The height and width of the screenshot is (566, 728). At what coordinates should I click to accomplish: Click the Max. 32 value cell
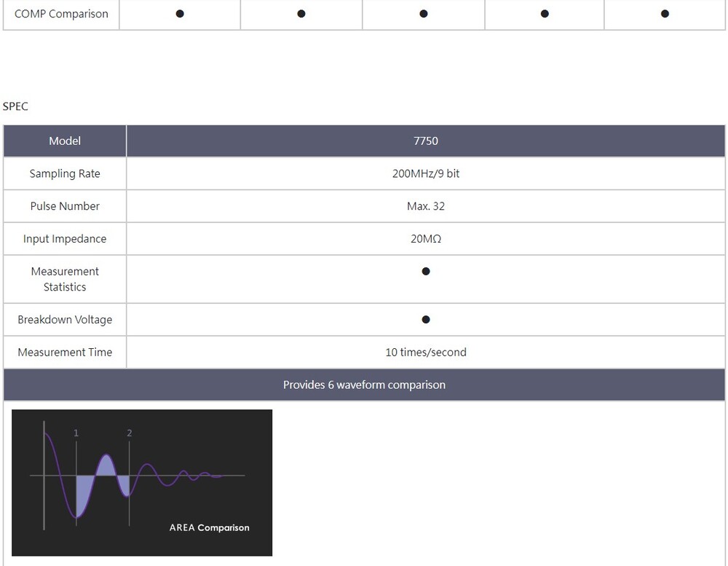click(x=426, y=206)
